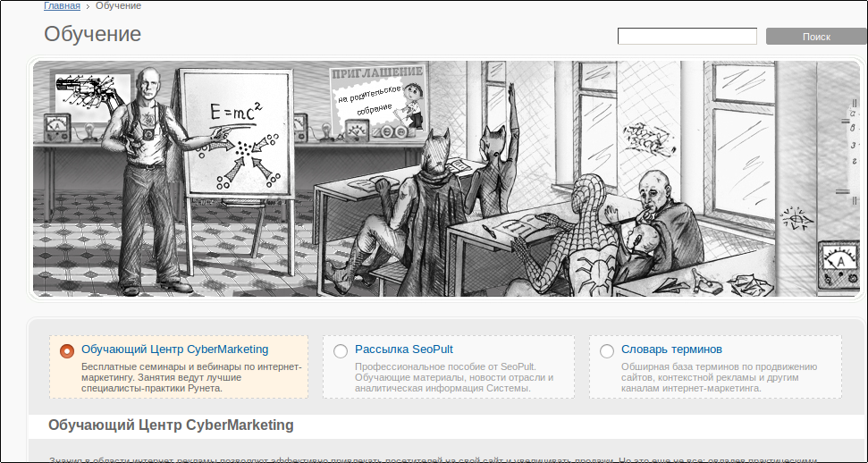Image resolution: width=868 pixels, height=463 pixels.
Task: Click the Обширная база терминов description text
Action: point(719,377)
